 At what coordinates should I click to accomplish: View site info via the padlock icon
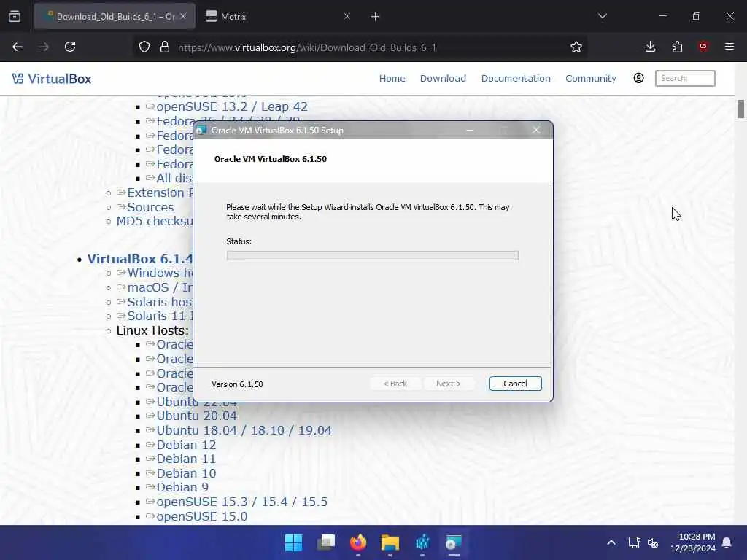[165, 47]
